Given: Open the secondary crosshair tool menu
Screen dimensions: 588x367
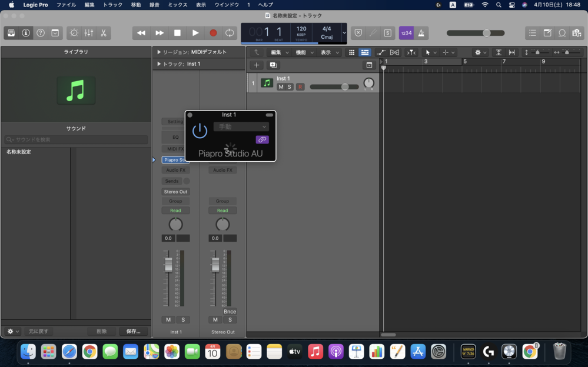Looking at the screenshot, I should click(x=449, y=52).
